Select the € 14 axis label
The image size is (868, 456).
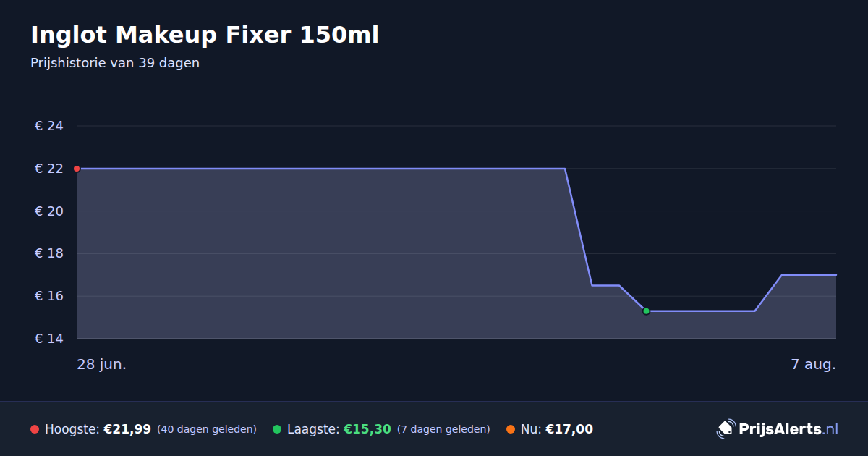(x=49, y=339)
